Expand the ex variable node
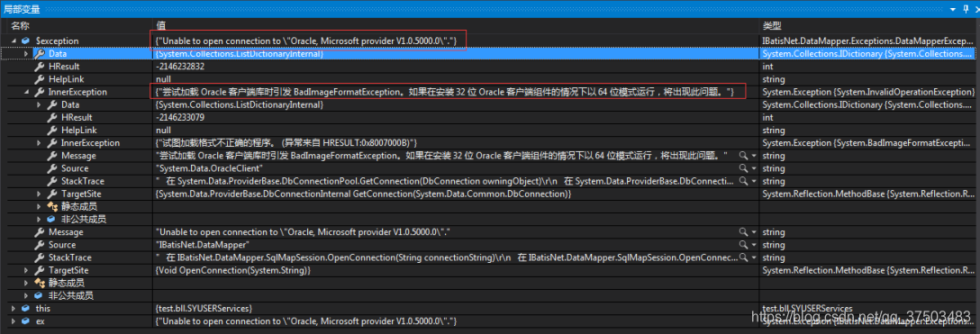Screen dimensions: 980x334 (14, 320)
